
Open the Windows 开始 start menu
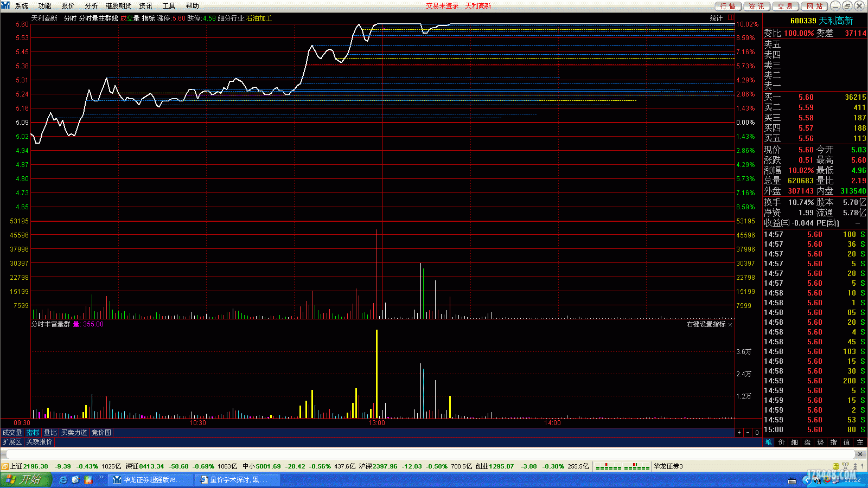coord(26,480)
